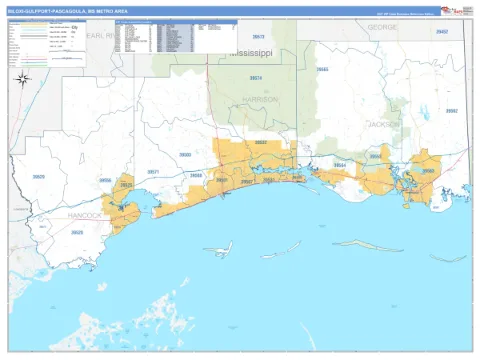Click ZIP code label 39564

coord(340,165)
